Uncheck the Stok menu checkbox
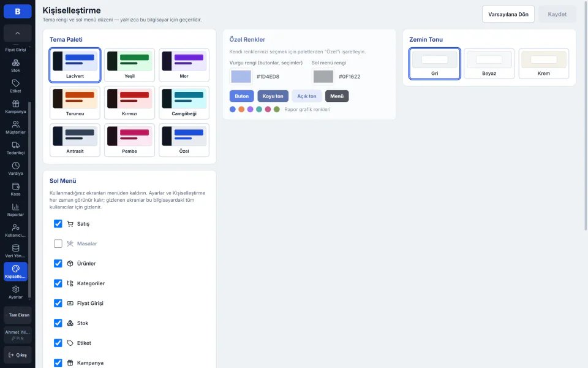 click(58, 323)
